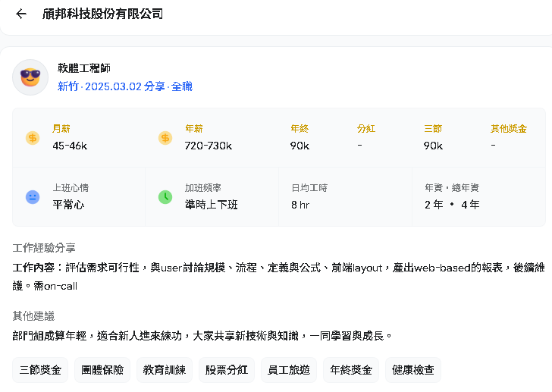Click the 日均工時 label
This screenshot has height=392, width=552.
click(x=309, y=188)
